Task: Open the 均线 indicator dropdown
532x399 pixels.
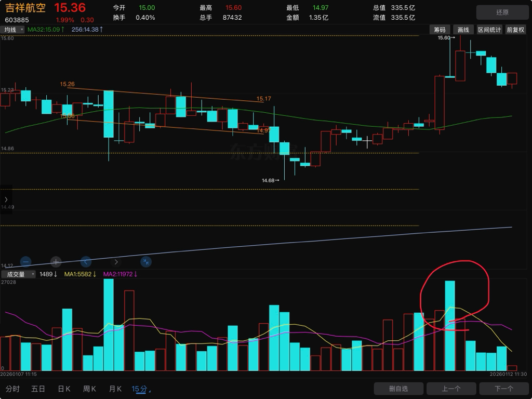Action: point(12,30)
